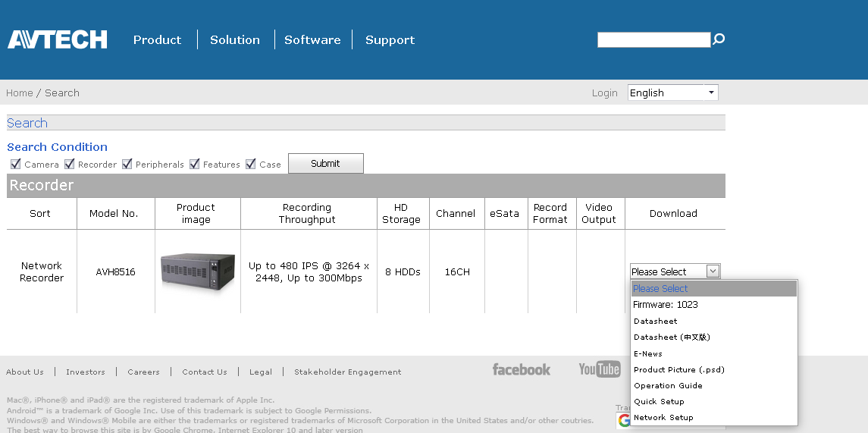Click the 8 HDDs storage cell
The image size is (868, 433).
point(403,272)
